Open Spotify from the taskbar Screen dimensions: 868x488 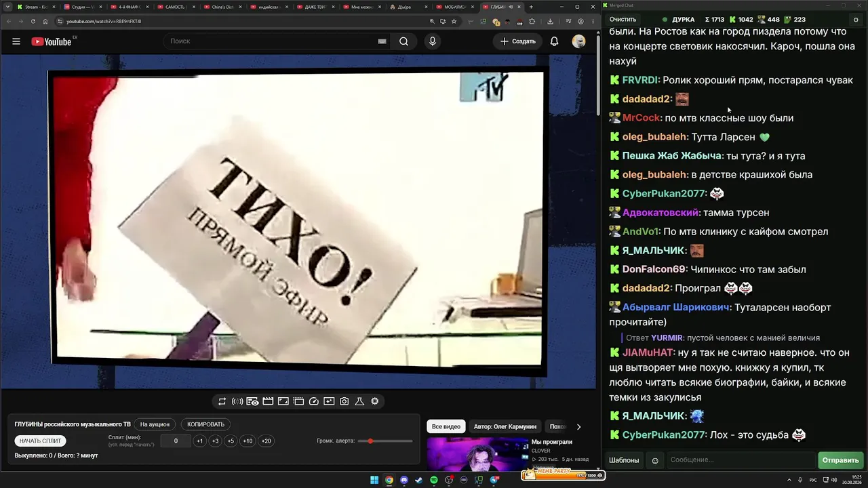(x=434, y=480)
